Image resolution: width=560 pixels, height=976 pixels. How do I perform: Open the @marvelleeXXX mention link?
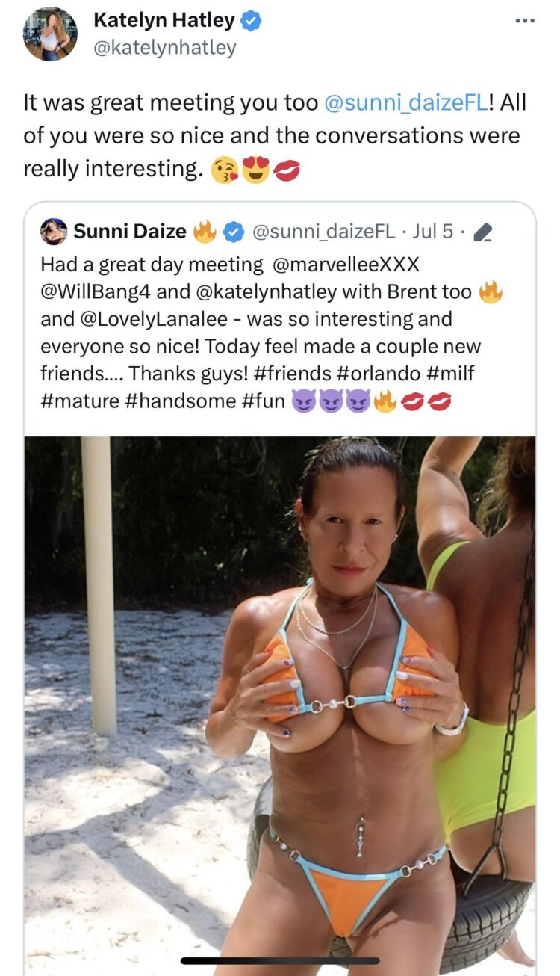tap(344, 265)
